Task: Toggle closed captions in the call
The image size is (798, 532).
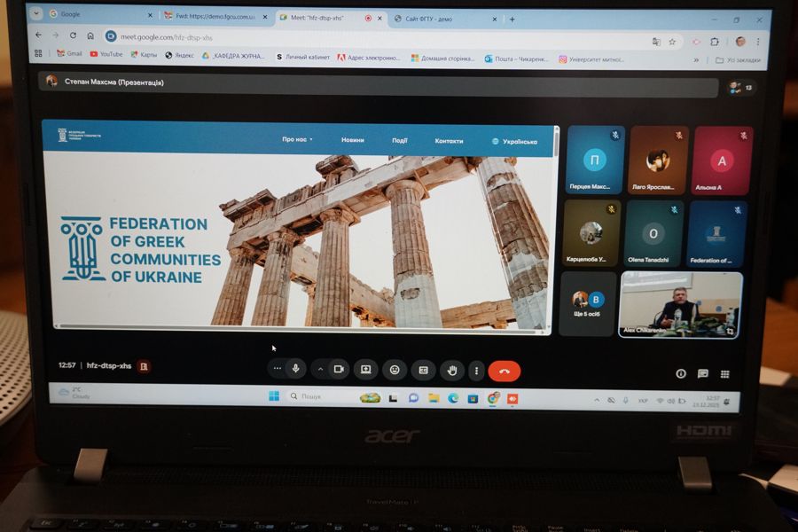Action: (x=424, y=370)
